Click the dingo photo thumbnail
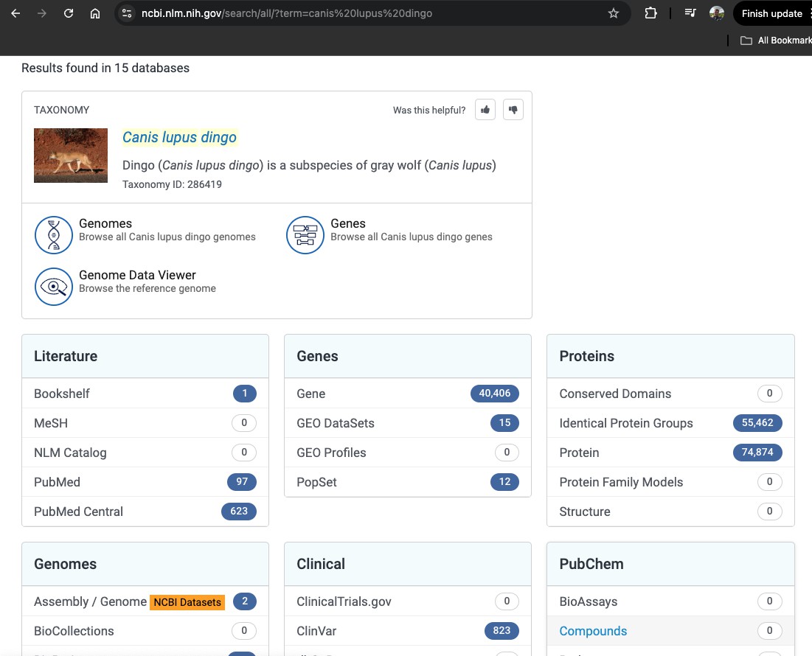 click(71, 156)
